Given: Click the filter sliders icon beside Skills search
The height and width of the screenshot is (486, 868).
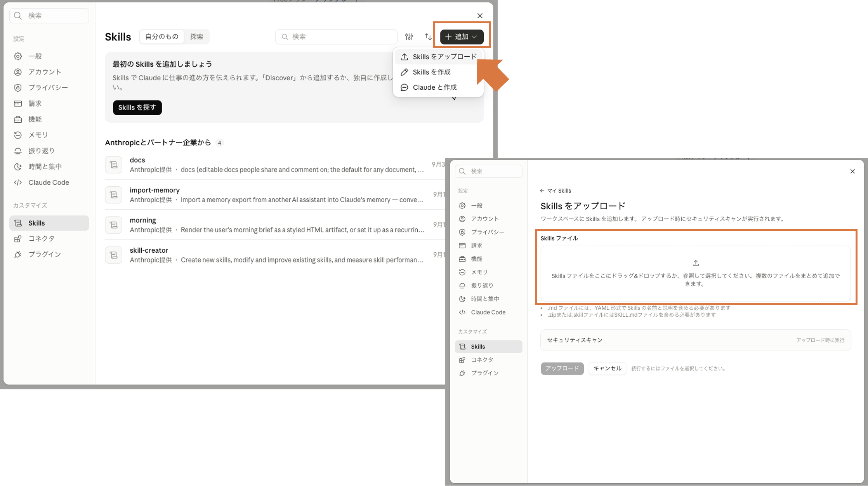Looking at the screenshot, I should click(409, 36).
